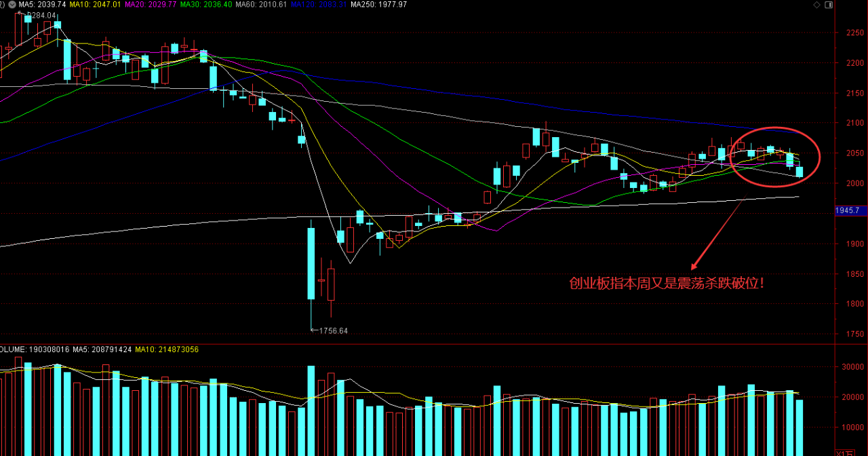Viewport: 868px width, 456px height.
Task: Click the volume MA10: 214873056 label
Action: tap(167, 349)
